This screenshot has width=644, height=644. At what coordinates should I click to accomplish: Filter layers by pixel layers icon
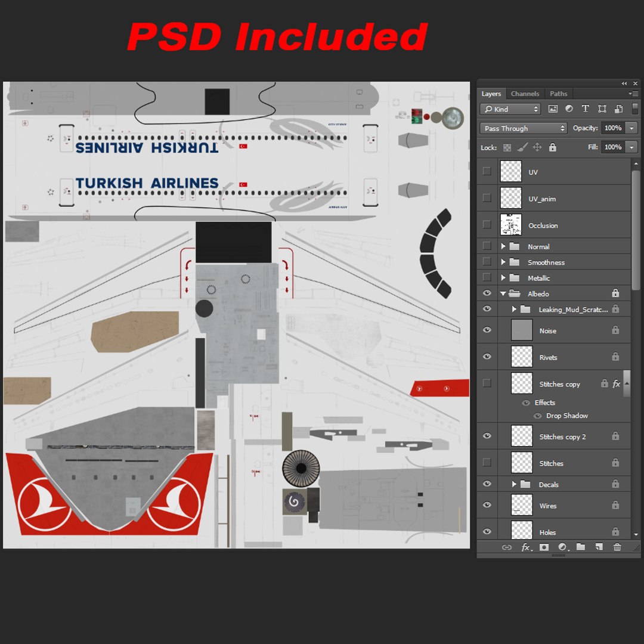553,109
